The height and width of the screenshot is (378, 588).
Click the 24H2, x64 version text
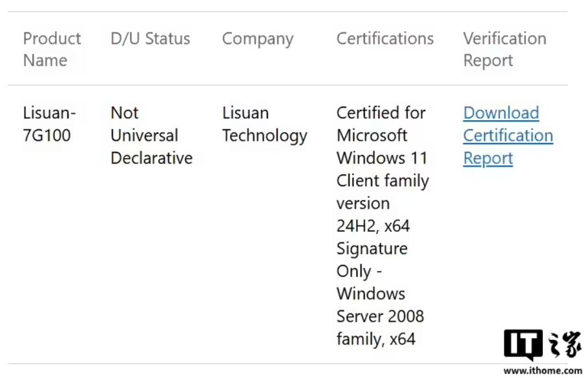(x=373, y=226)
